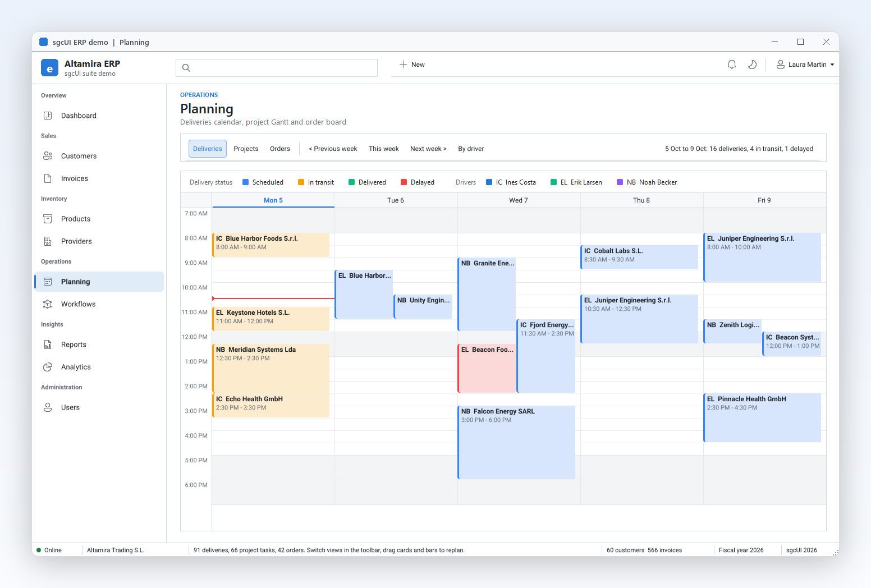Switch to the Orders tab
The width and height of the screenshot is (871, 588).
click(280, 149)
